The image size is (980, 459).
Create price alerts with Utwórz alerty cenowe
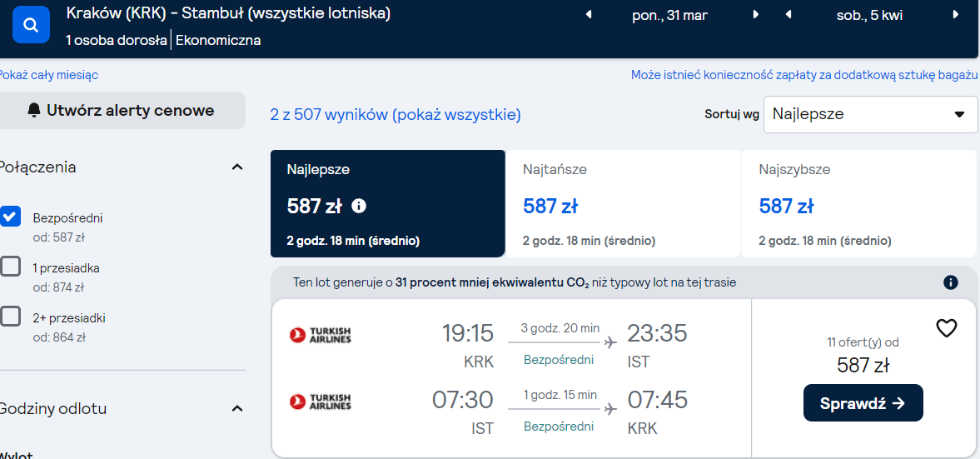coord(122,111)
